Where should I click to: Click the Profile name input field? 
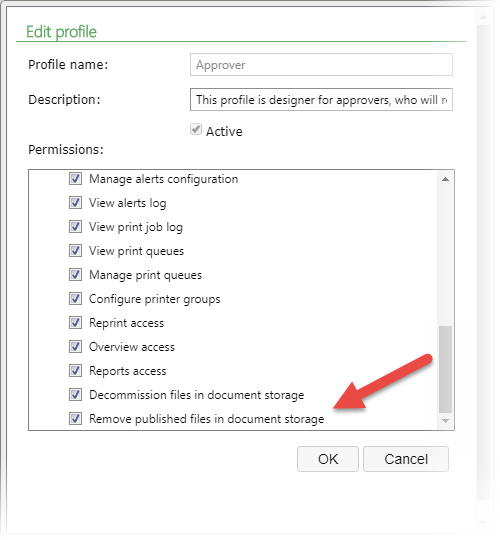click(321, 65)
